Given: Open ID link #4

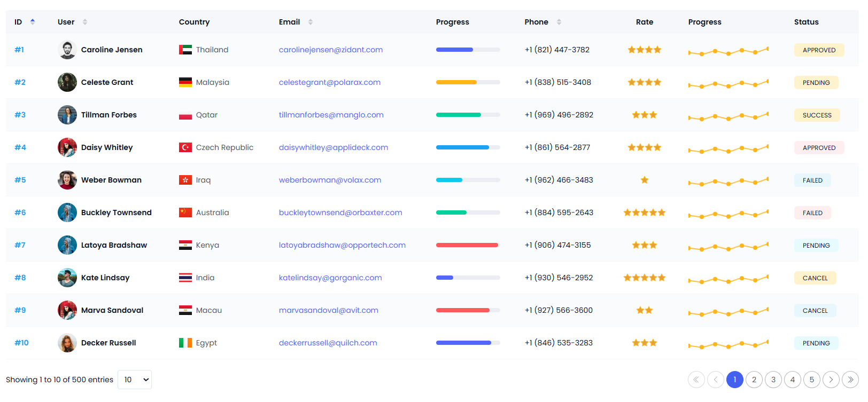Looking at the screenshot, I should coord(20,147).
